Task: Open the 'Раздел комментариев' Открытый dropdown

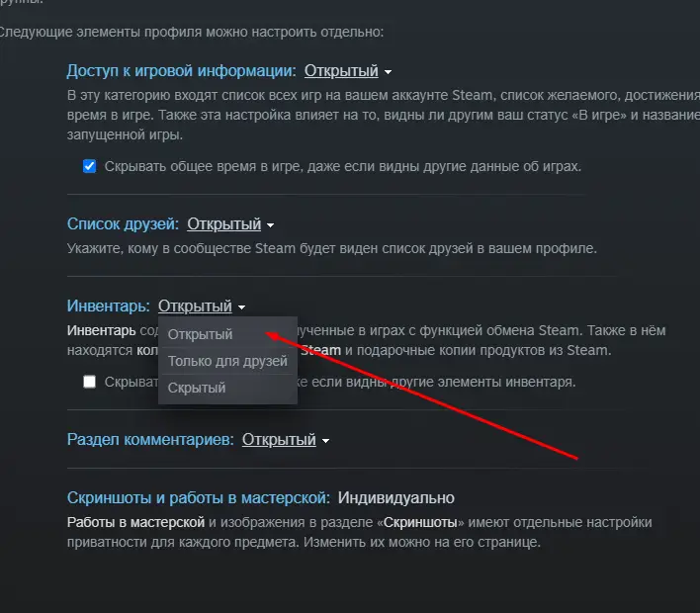Action: pyautogui.click(x=279, y=440)
